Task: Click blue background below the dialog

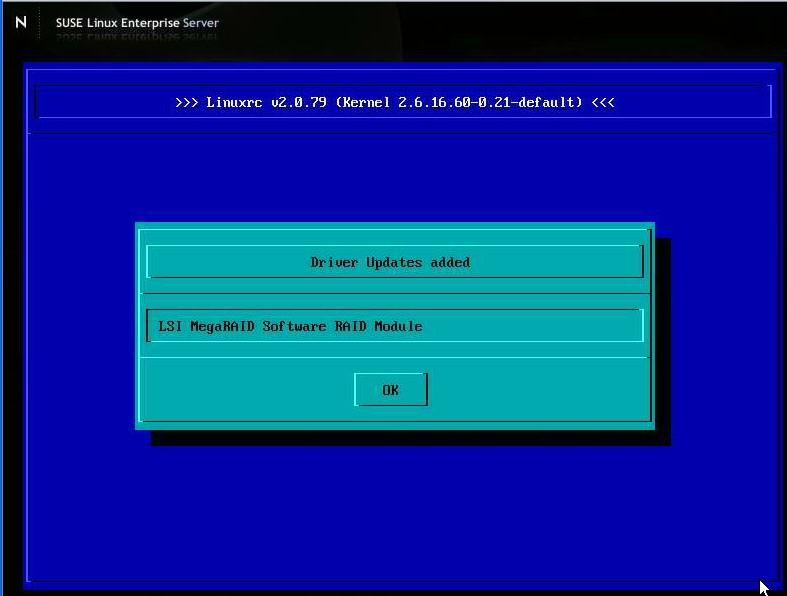Action: [x=400, y=510]
